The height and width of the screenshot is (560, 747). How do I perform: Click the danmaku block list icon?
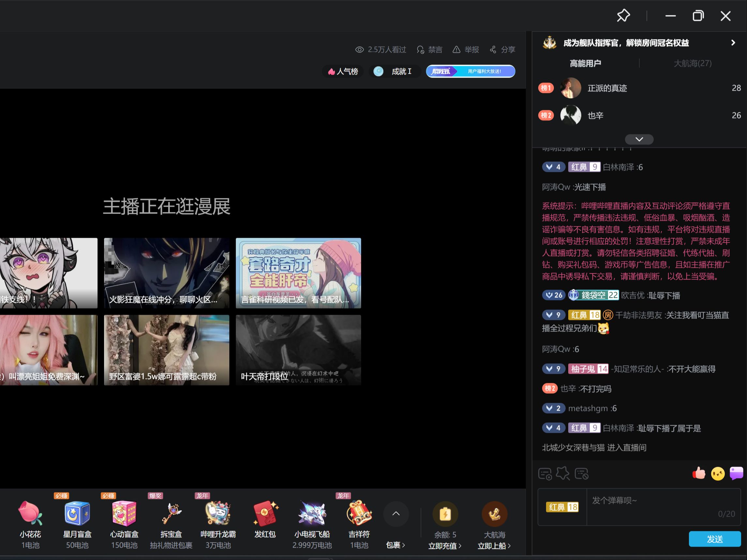click(582, 474)
